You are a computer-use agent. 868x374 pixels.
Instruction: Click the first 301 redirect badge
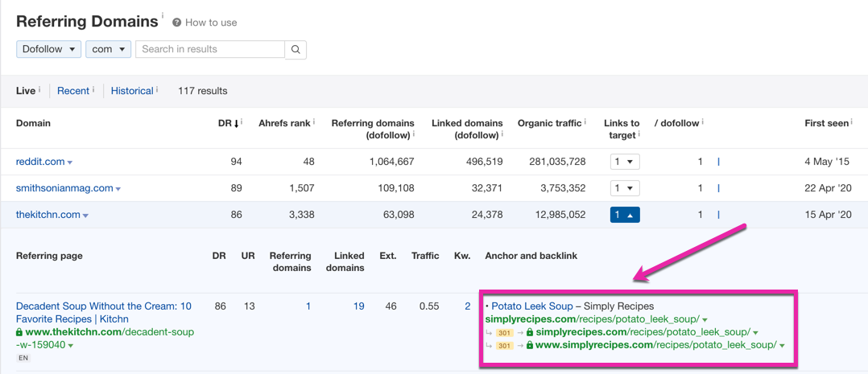click(x=504, y=332)
